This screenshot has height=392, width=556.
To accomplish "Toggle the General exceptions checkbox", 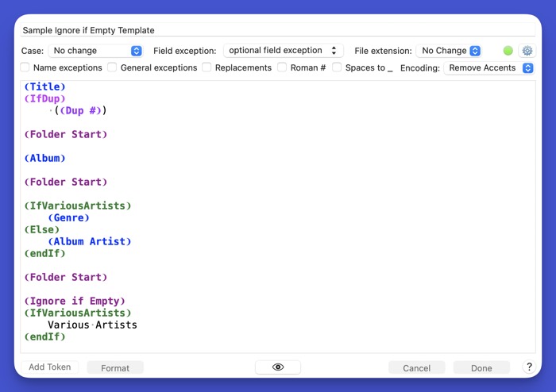I will [x=113, y=68].
